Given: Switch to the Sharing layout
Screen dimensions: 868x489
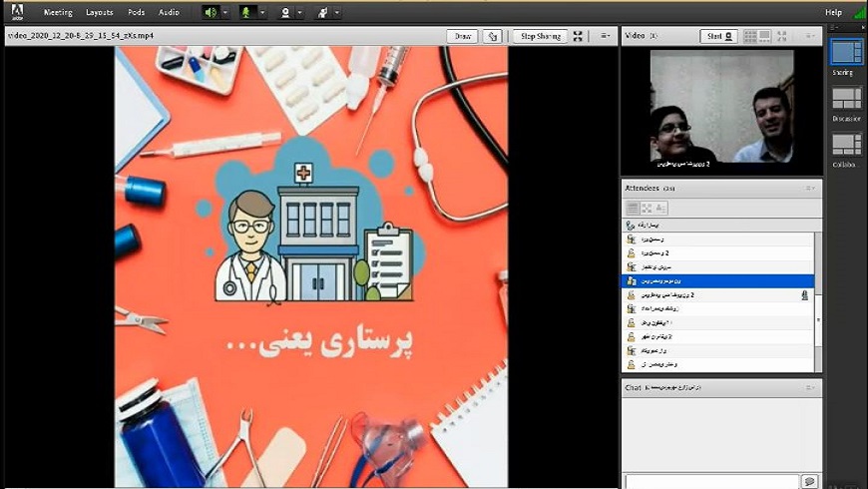Looking at the screenshot, I should (845, 52).
